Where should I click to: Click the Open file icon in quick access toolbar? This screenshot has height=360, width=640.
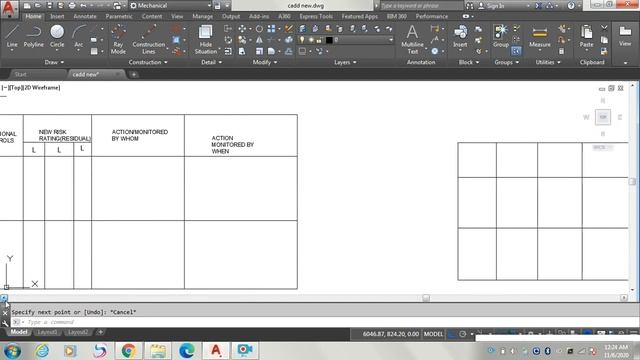(38, 6)
